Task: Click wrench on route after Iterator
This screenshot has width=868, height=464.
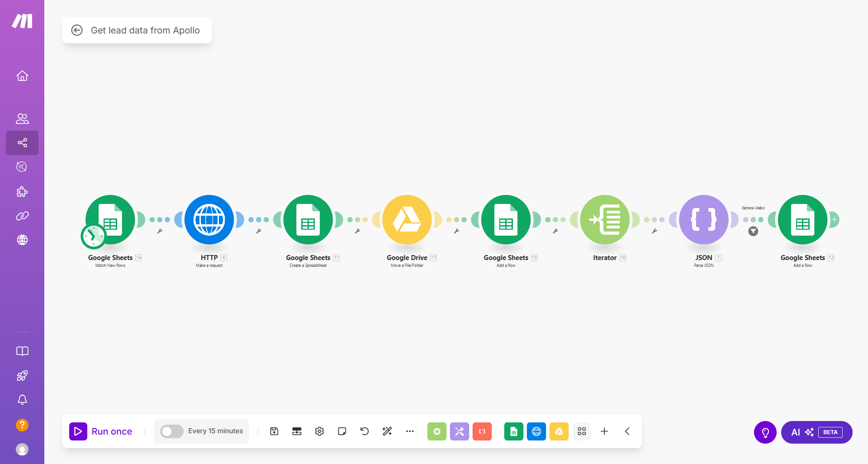Action: click(x=654, y=231)
